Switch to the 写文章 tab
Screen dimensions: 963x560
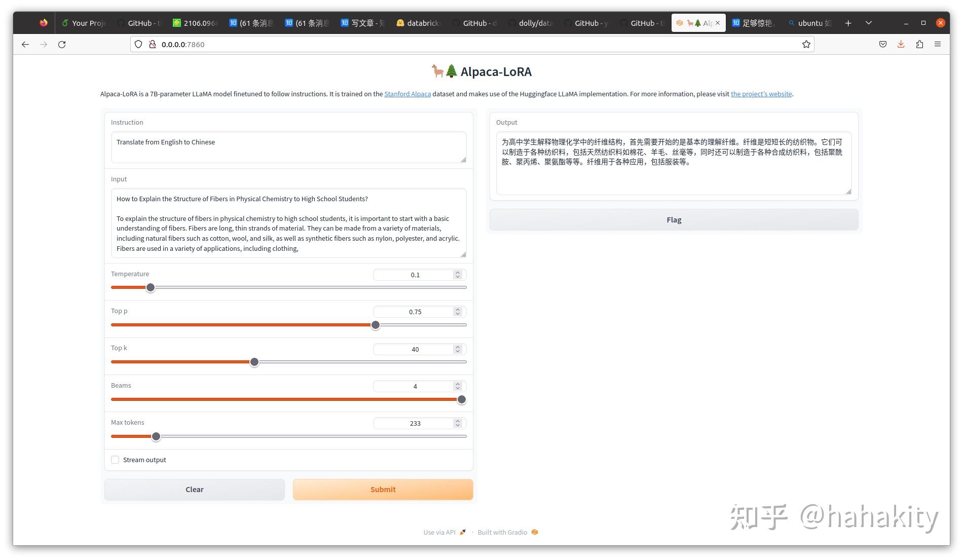tap(362, 23)
